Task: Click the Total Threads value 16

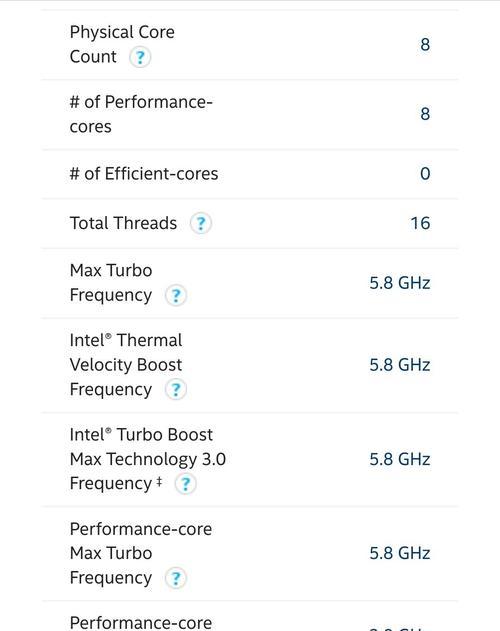Action: [420, 223]
